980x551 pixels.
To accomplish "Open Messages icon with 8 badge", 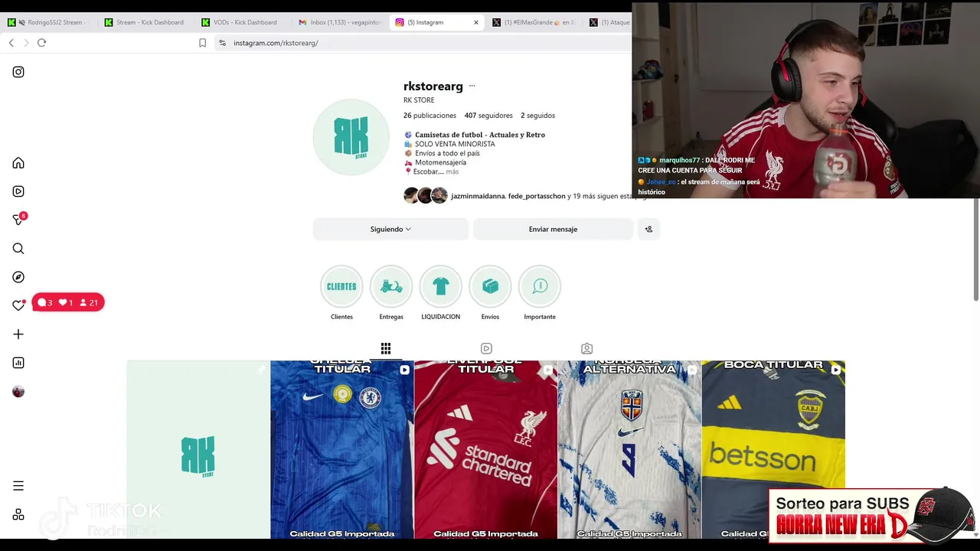I will pyautogui.click(x=19, y=220).
